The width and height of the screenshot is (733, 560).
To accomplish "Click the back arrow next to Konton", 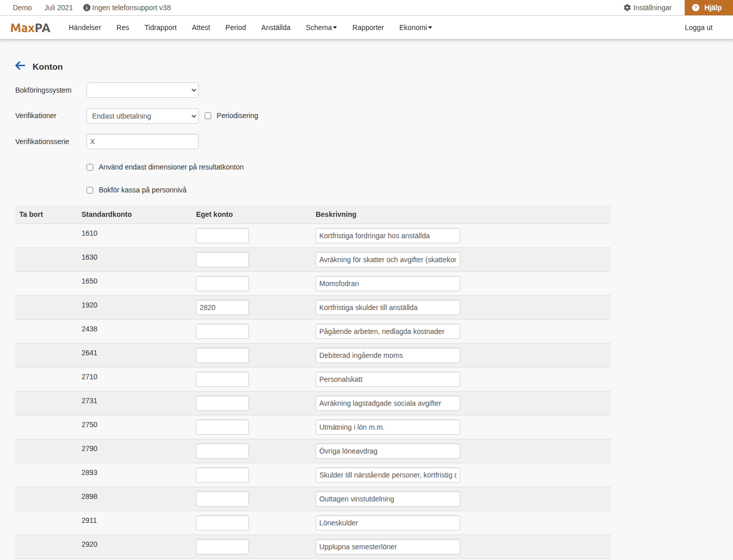I will point(20,66).
